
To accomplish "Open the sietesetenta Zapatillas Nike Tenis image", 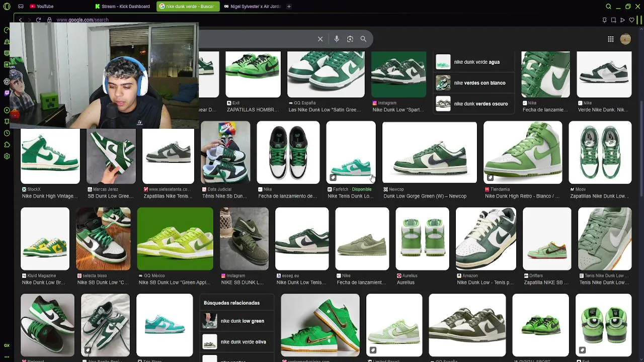I will coord(168,156).
